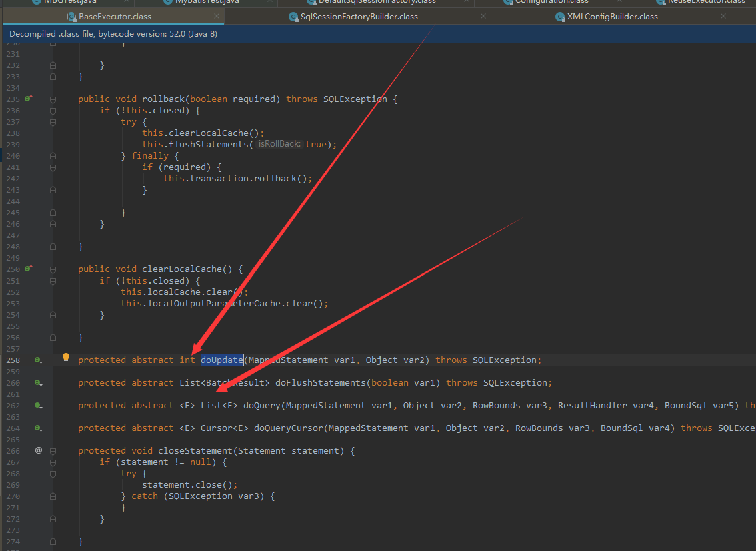Open the yellow lightbulb intention actions
Screen dimensions: 756x551
coord(66,358)
